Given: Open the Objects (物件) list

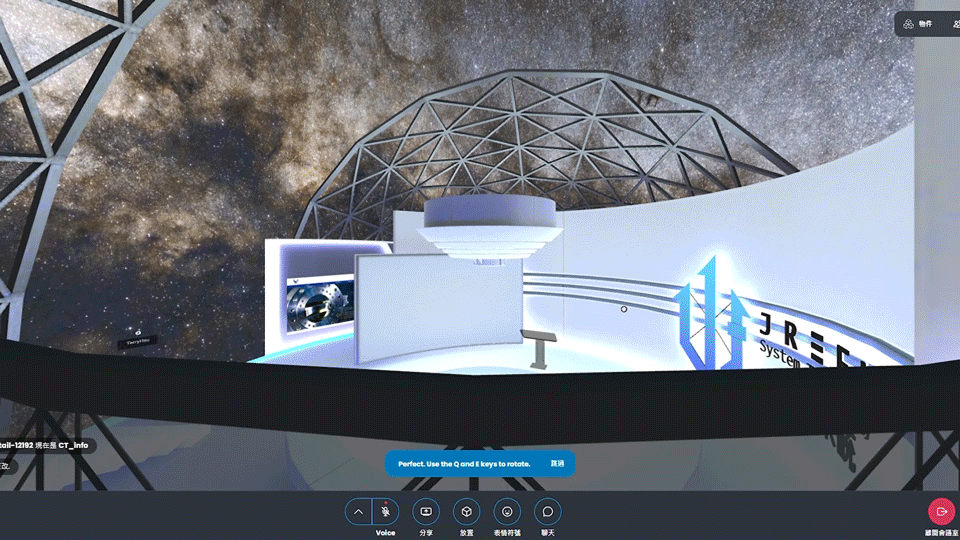Looking at the screenshot, I should pyautogui.click(x=917, y=23).
